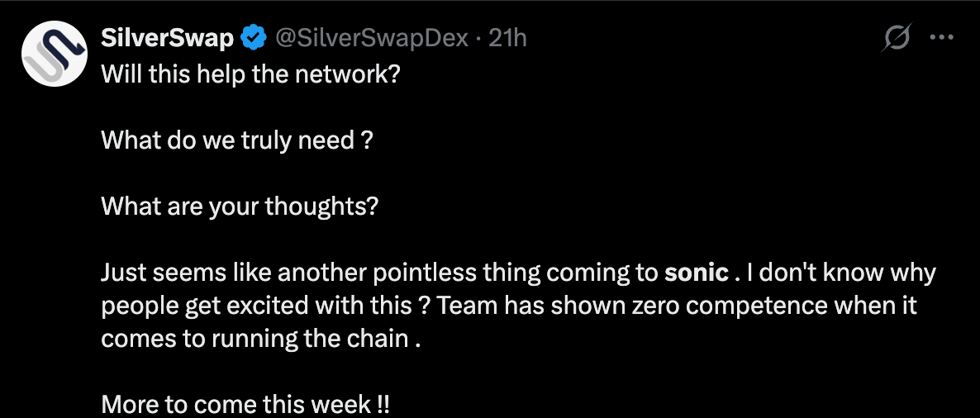Click the "Will this help the network?" line

[x=250, y=74]
